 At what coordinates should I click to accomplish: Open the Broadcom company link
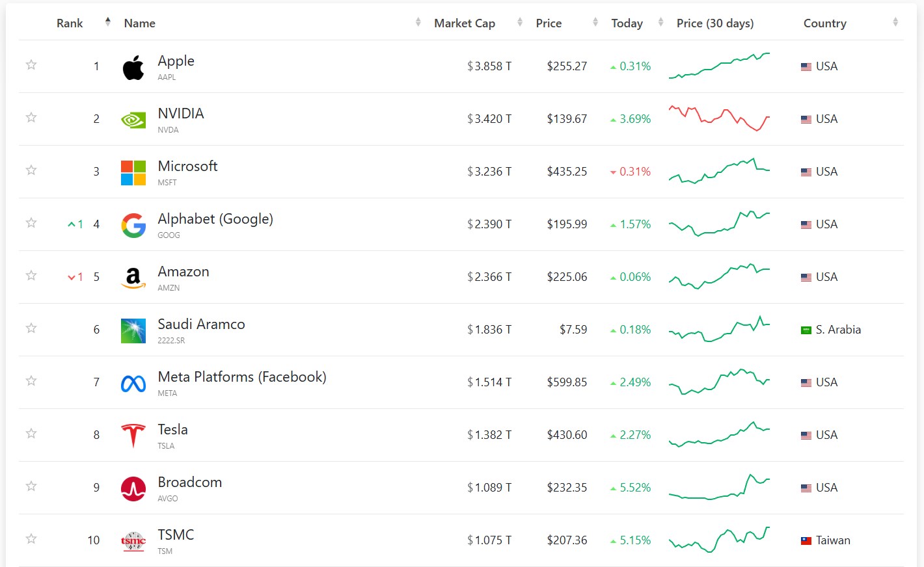(190, 482)
